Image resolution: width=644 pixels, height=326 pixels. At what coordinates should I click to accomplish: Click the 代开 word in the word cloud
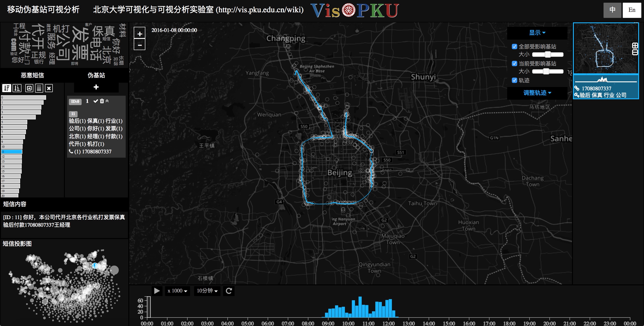[x=38, y=36]
